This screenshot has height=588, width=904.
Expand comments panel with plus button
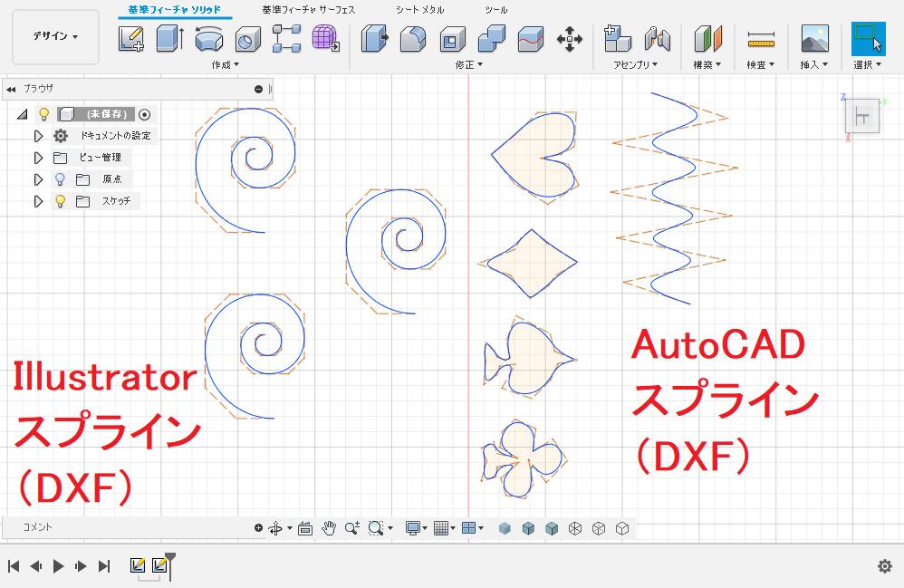click(x=258, y=527)
